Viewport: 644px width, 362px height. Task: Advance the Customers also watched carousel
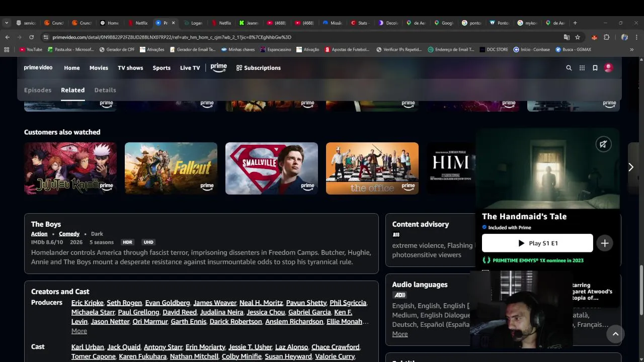[x=631, y=167]
